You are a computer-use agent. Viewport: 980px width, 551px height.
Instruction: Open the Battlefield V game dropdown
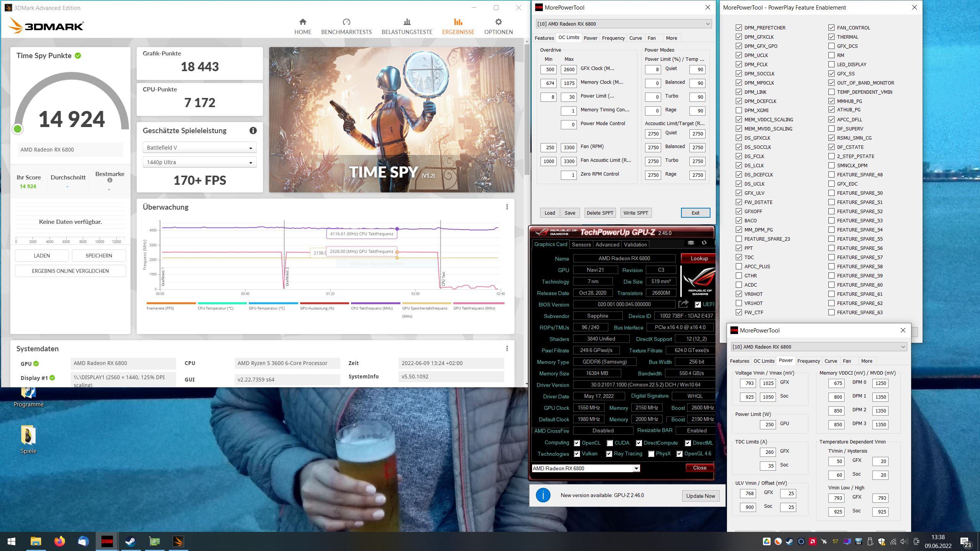pos(199,148)
